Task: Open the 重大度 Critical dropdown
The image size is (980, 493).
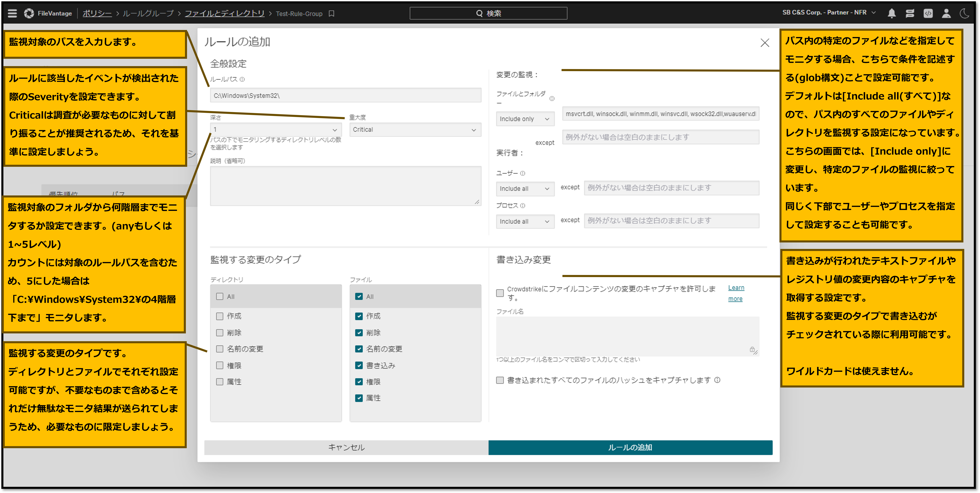Action: point(415,130)
